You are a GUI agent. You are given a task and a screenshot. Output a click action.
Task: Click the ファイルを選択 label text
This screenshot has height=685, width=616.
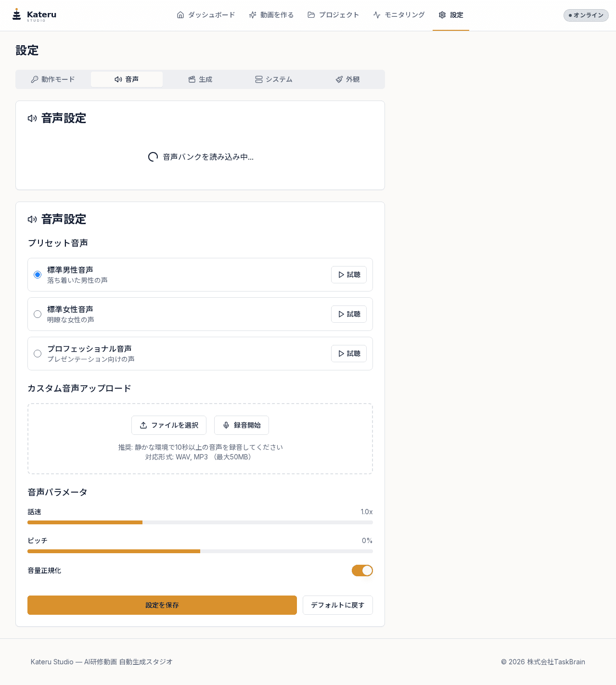175,425
